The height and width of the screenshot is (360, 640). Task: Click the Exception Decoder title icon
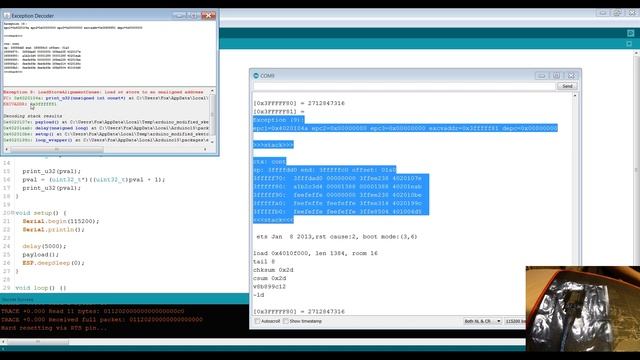pyautogui.click(x=7, y=16)
